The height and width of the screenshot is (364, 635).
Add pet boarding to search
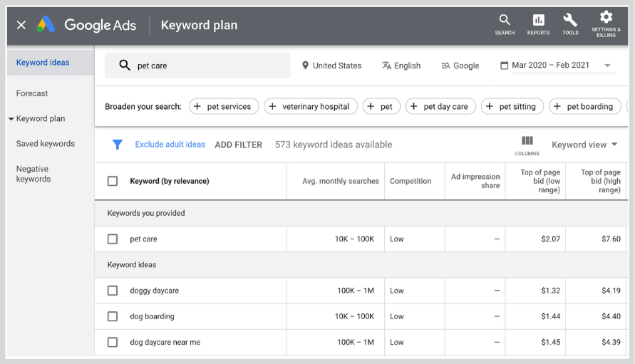pos(585,106)
